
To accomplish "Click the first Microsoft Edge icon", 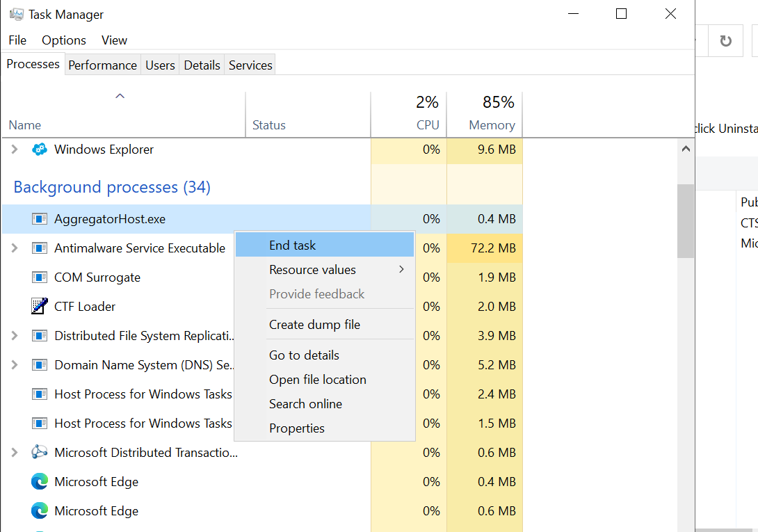I will (x=40, y=482).
